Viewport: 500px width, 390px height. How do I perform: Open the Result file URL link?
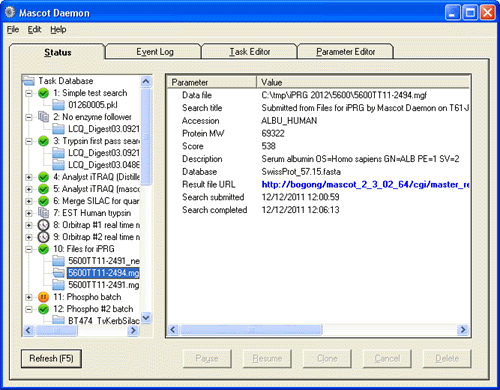tap(365, 184)
